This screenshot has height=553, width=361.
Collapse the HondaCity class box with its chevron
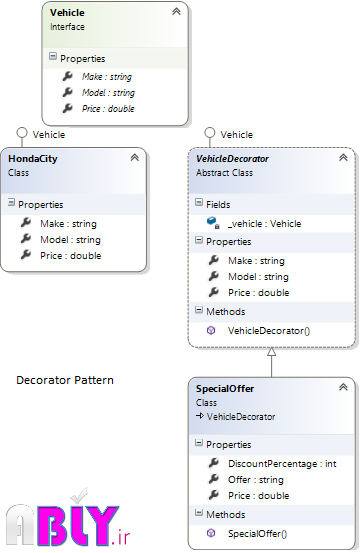[x=135, y=158]
